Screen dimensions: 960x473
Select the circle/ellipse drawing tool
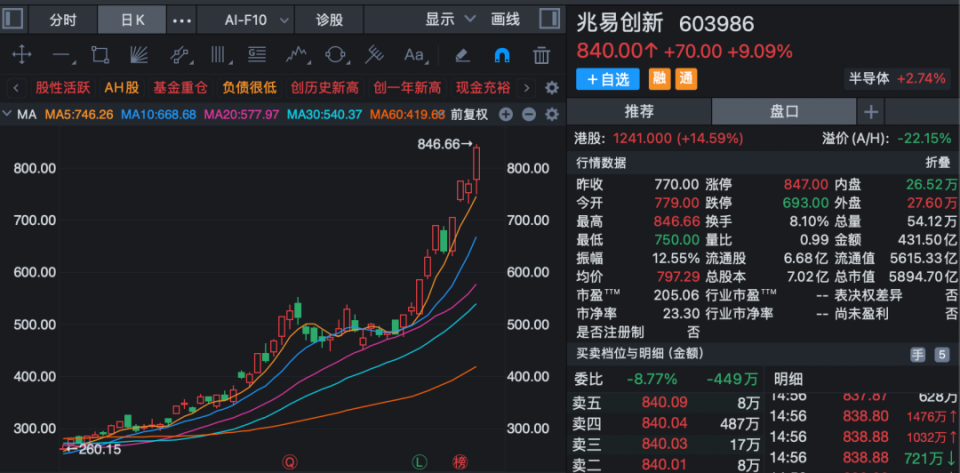335,55
